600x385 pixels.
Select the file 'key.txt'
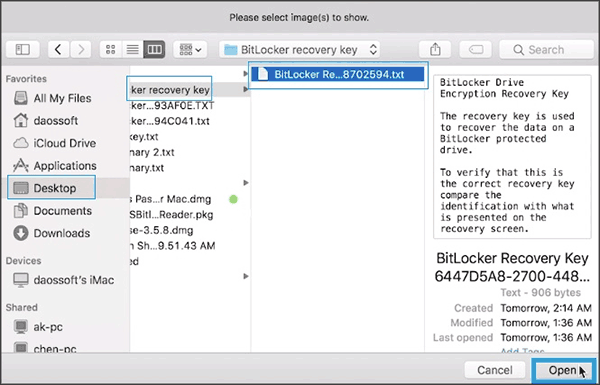(145, 137)
